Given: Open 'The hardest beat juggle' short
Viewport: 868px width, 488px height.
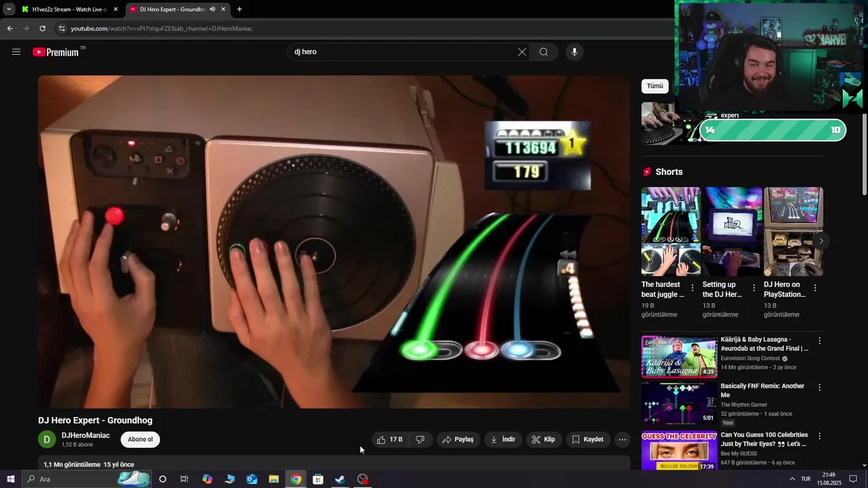Looking at the screenshot, I should (671, 232).
